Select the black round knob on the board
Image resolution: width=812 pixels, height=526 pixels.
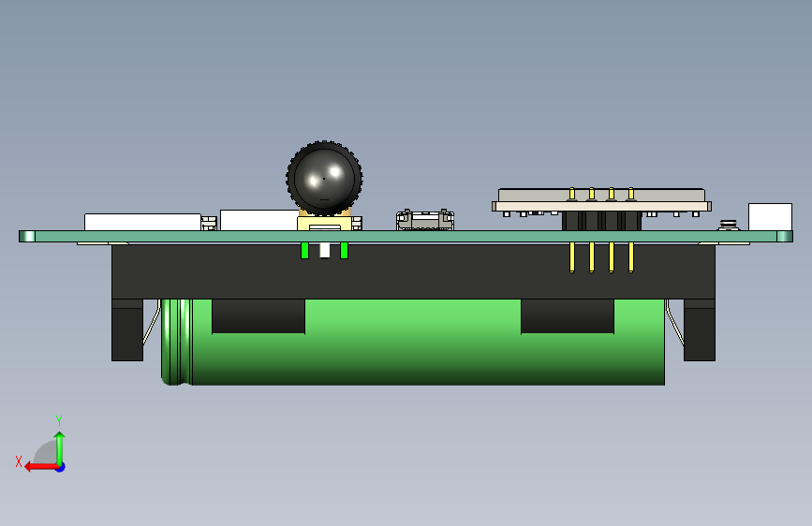(x=324, y=178)
